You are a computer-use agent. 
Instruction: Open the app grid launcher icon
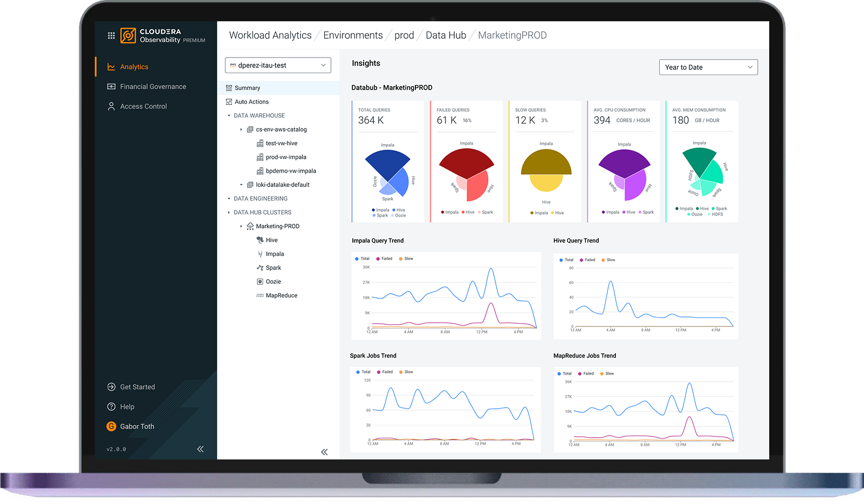click(111, 35)
